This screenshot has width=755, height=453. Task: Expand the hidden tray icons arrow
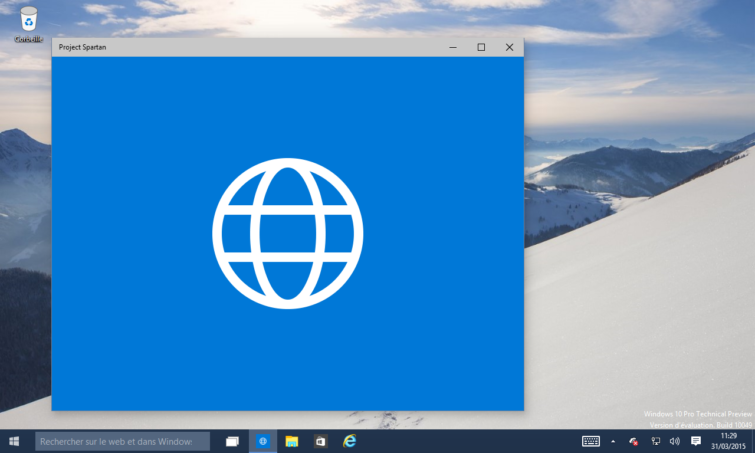click(x=613, y=441)
